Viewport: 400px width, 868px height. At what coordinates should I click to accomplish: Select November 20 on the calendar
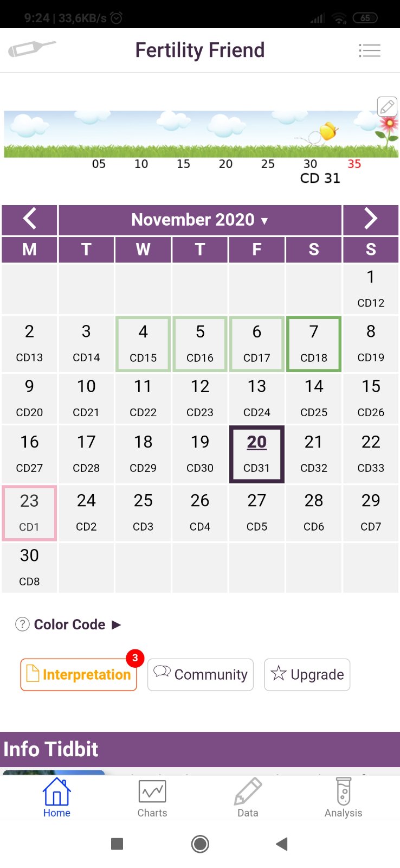[257, 454]
